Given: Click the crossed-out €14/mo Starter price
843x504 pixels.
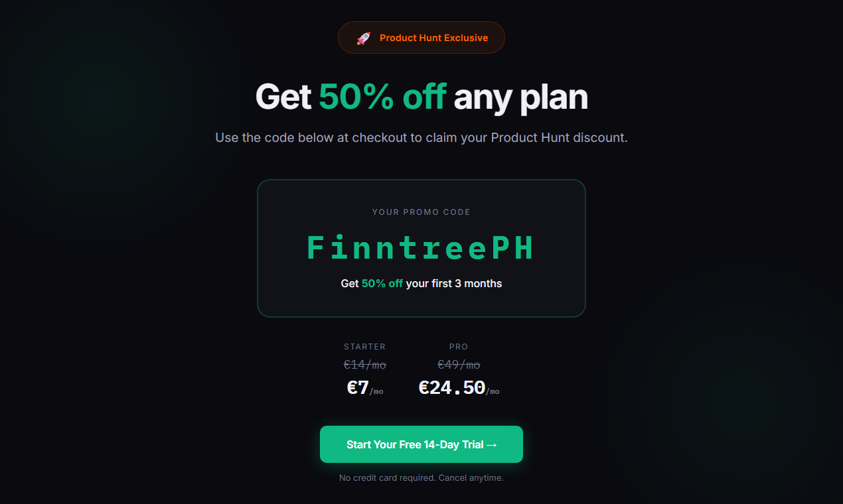Looking at the screenshot, I should coord(364,364).
